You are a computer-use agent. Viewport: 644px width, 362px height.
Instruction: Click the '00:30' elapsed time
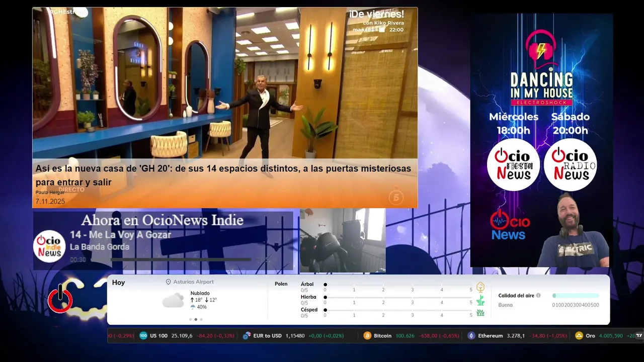point(78,260)
